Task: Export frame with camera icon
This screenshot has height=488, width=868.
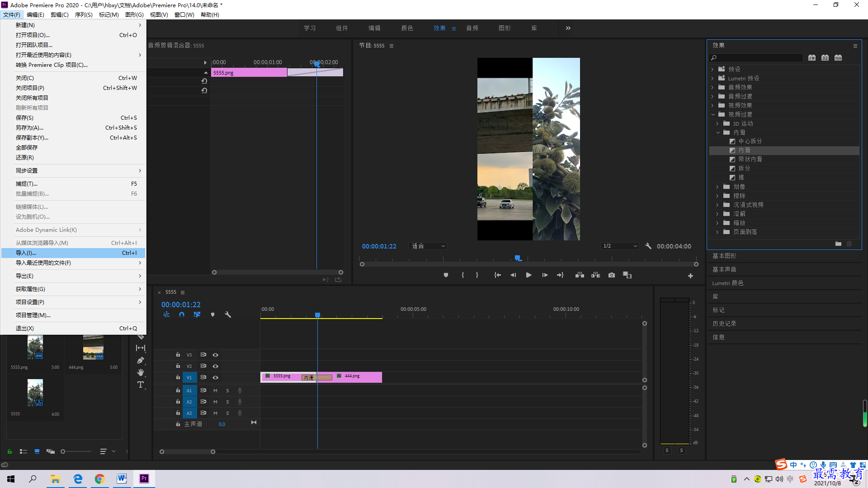Action: (612, 275)
